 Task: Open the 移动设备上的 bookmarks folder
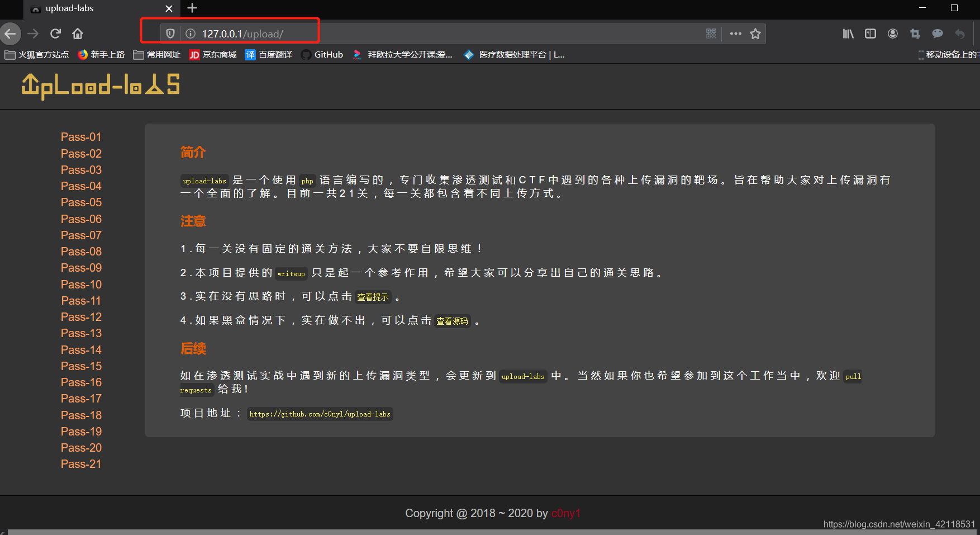[x=948, y=55]
